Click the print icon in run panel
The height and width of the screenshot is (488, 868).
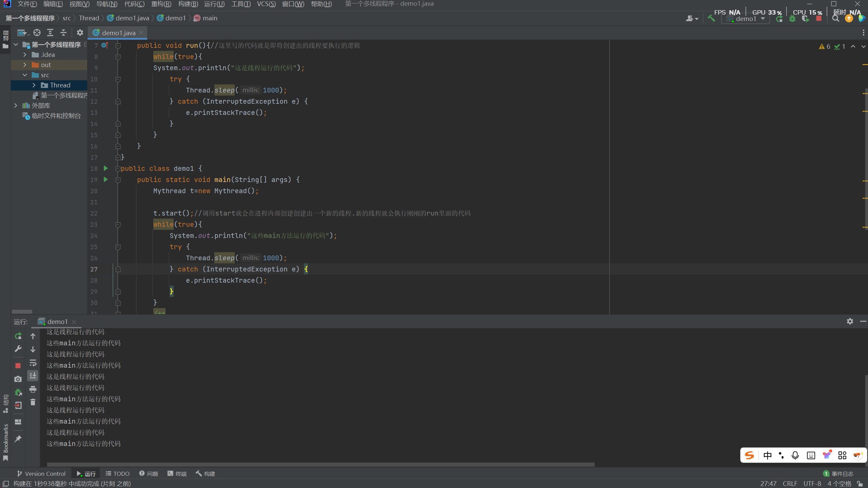click(33, 389)
